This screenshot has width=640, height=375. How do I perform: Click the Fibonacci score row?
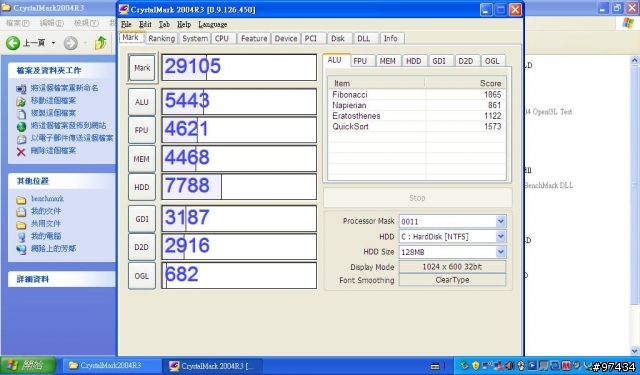(417, 95)
